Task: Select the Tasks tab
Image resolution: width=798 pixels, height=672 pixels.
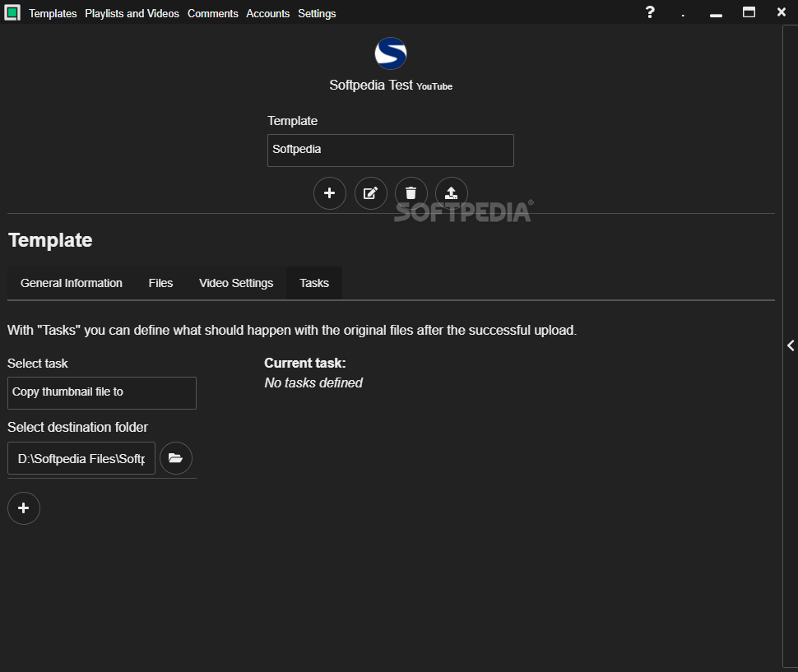Action: tap(314, 283)
